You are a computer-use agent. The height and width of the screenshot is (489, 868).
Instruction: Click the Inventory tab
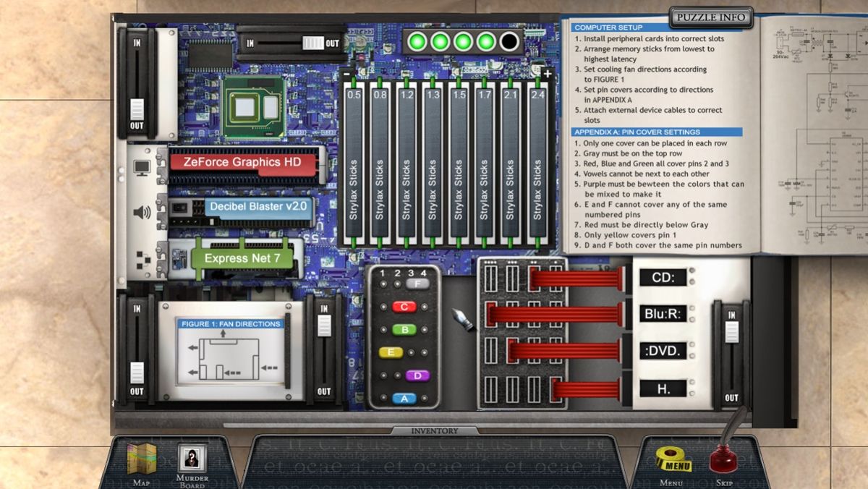435,431
